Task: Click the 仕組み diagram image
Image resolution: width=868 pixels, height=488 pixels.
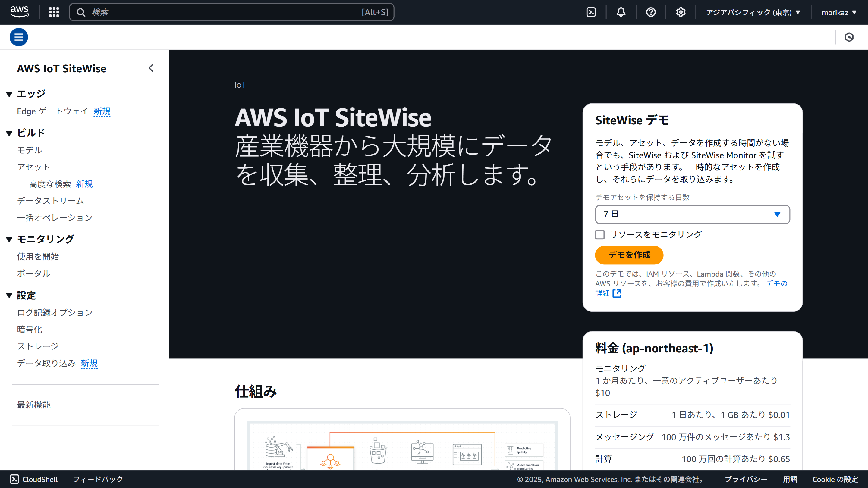Action: click(402, 445)
